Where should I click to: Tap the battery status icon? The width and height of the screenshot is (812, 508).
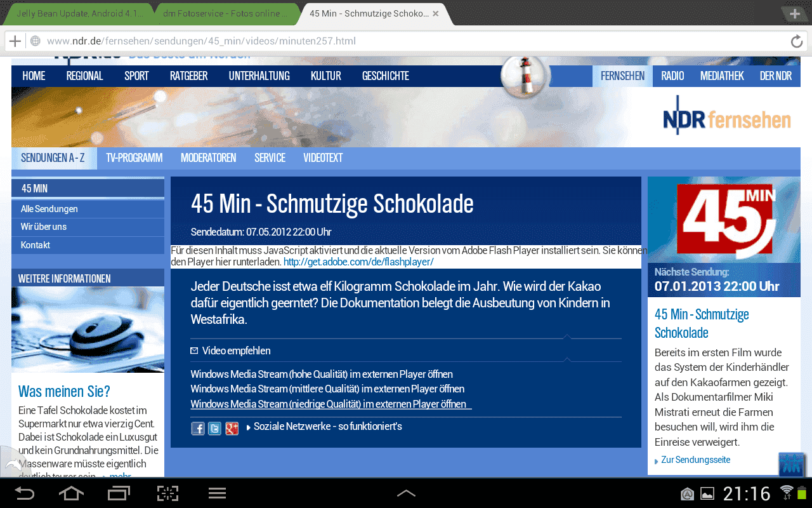coord(802,492)
